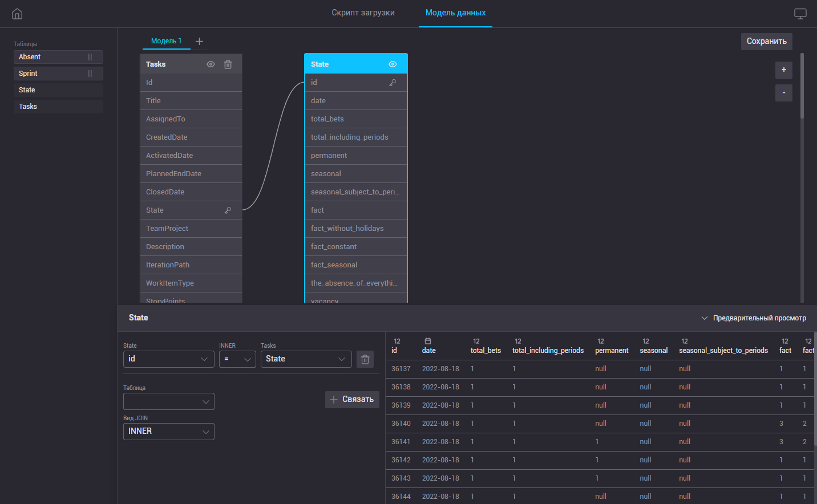Open the State field id dropdown
The height and width of the screenshot is (504, 817).
(169, 359)
